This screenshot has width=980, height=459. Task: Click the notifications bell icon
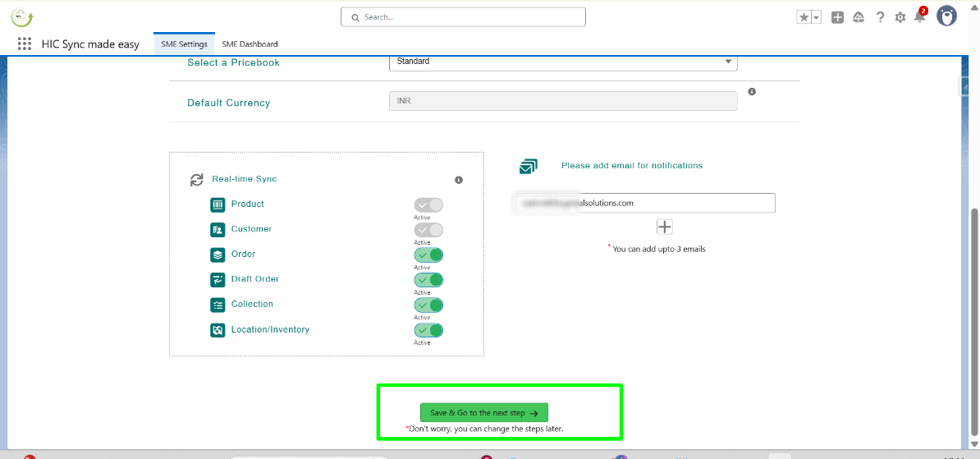coord(919,17)
